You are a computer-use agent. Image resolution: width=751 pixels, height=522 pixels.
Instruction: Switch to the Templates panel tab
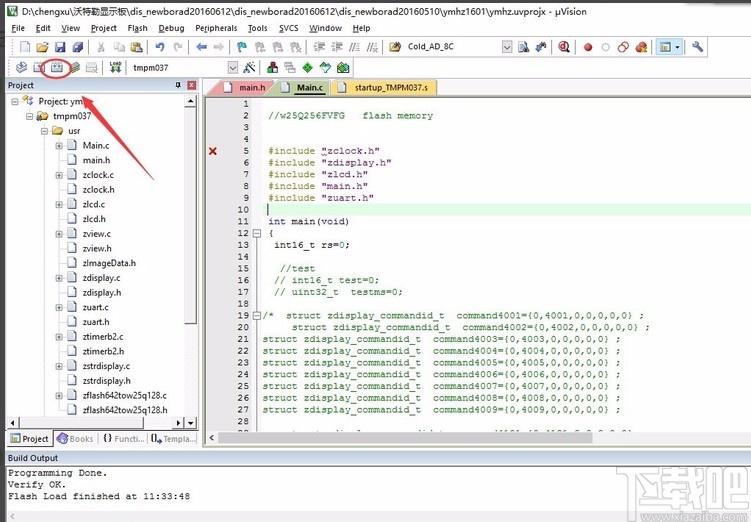(x=173, y=439)
